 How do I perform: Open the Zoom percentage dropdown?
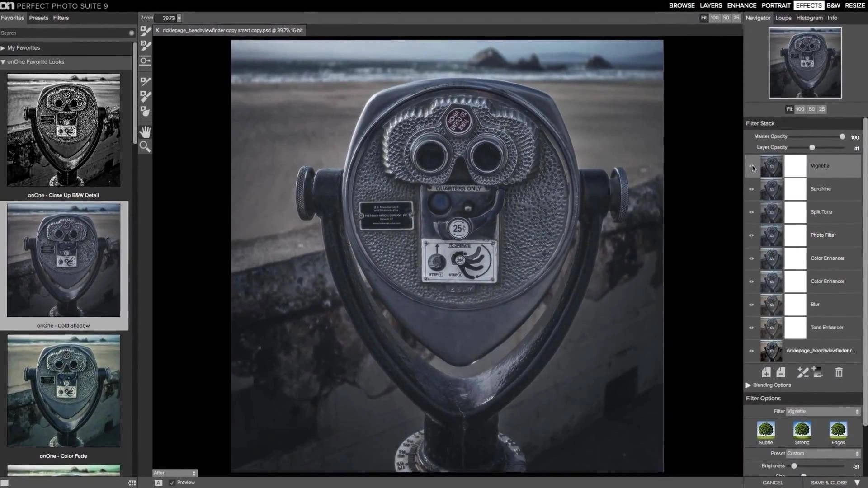[x=179, y=18]
